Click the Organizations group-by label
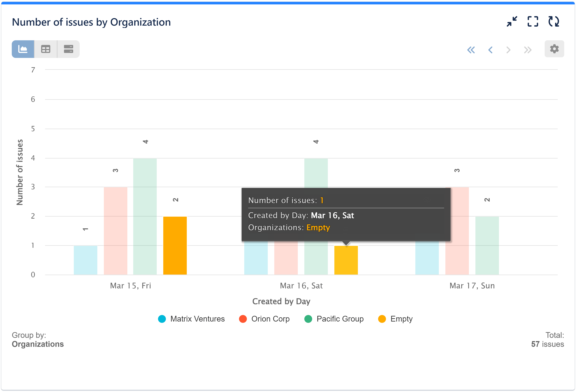The image size is (576, 392). [x=38, y=344]
